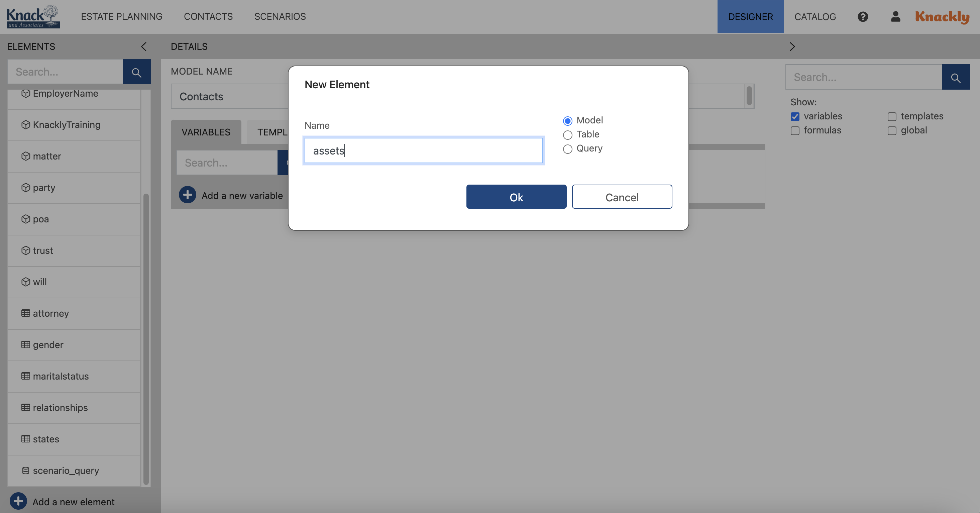This screenshot has height=513, width=980.
Task: Click the cube icon next to the trust model
Action: pos(25,250)
